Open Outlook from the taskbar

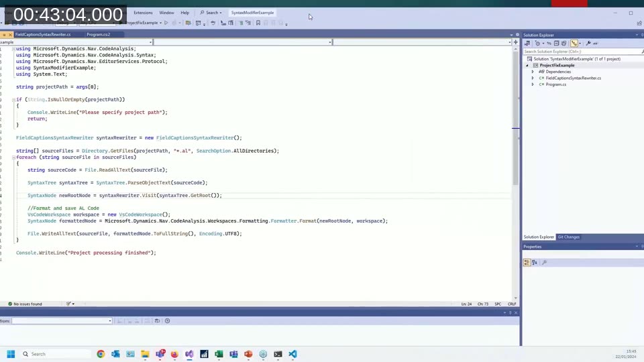coord(115,354)
